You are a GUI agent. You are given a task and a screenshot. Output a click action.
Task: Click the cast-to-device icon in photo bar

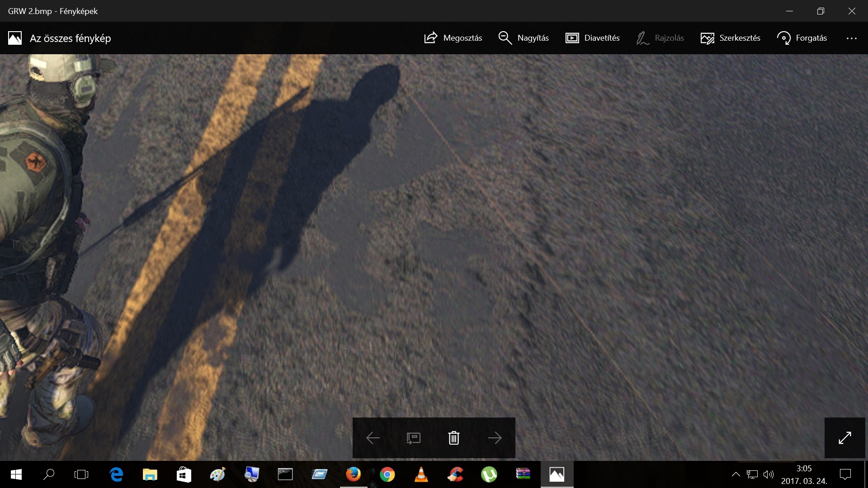[x=413, y=438]
